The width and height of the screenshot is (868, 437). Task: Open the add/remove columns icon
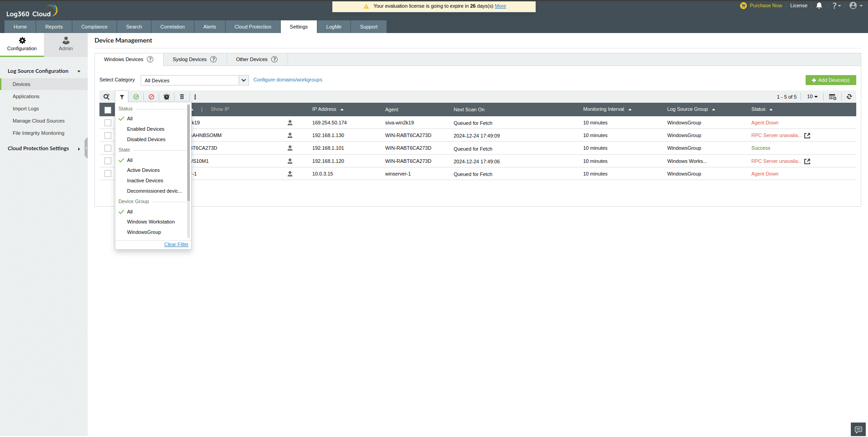pyautogui.click(x=833, y=97)
